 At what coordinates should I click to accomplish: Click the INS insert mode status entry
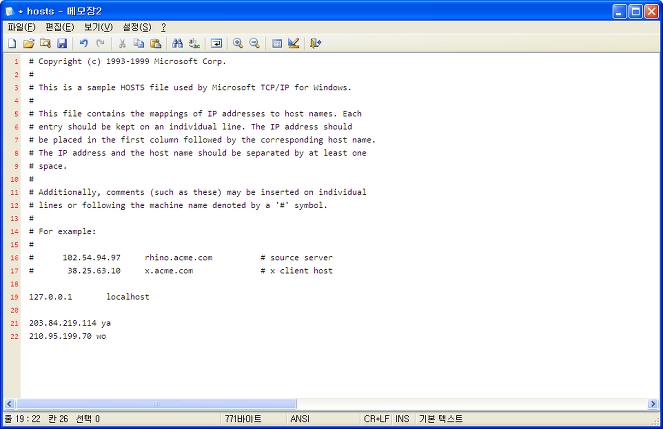click(x=402, y=418)
